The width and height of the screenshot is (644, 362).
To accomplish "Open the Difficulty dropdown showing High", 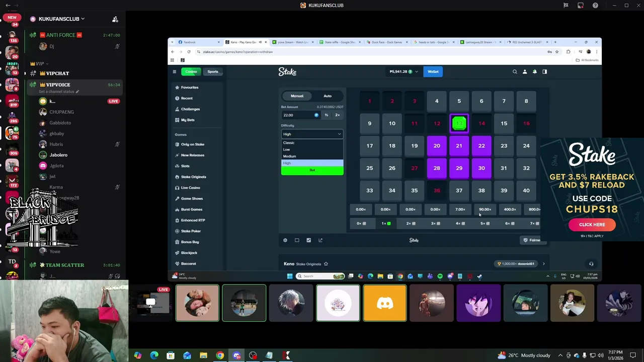I will point(312,134).
